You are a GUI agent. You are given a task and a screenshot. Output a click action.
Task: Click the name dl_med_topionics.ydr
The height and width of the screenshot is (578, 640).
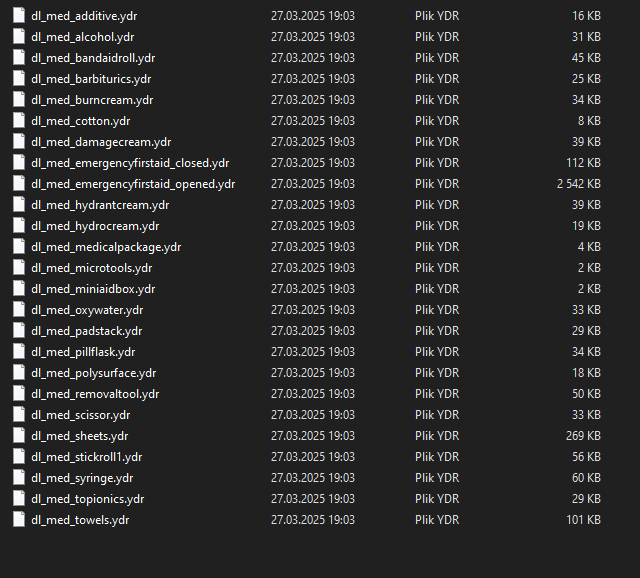pyautogui.click(x=88, y=499)
